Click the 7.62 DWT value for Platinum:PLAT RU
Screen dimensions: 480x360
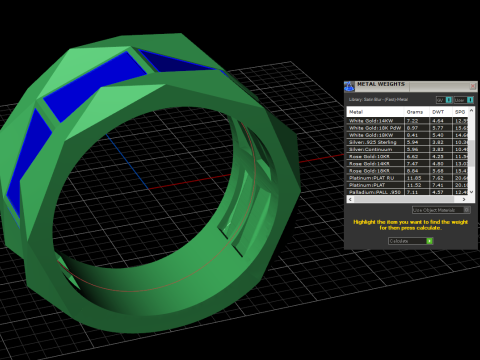(x=438, y=178)
